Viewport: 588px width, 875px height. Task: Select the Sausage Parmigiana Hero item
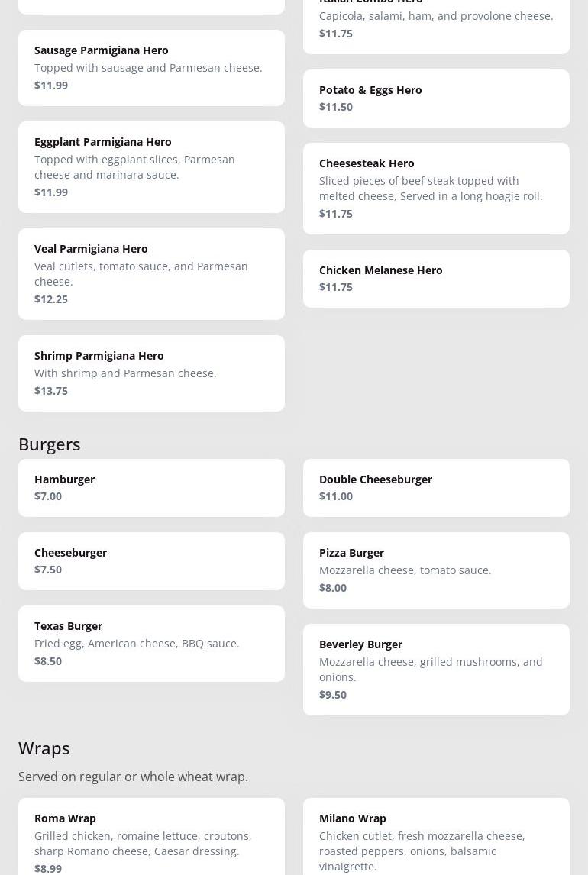(x=151, y=67)
